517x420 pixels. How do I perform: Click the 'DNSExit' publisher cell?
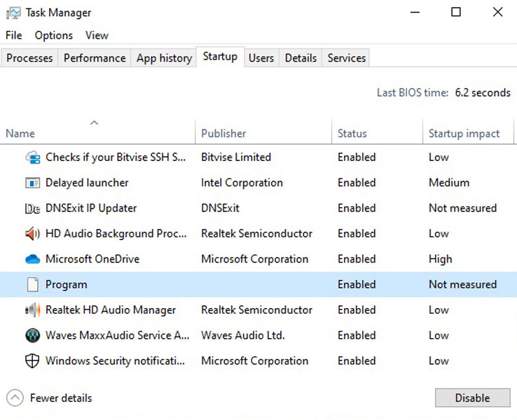pyautogui.click(x=220, y=208)
